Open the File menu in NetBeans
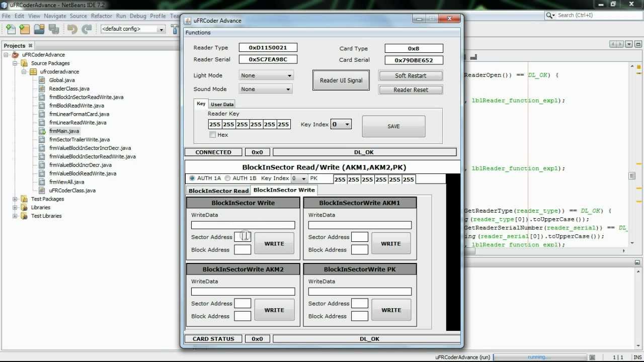This screenshot has width=644, height=362. pos(6,16)
